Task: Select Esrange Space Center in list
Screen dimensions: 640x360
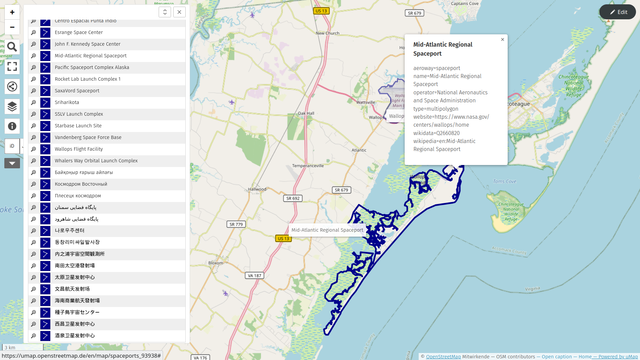Action: point(79,32)
